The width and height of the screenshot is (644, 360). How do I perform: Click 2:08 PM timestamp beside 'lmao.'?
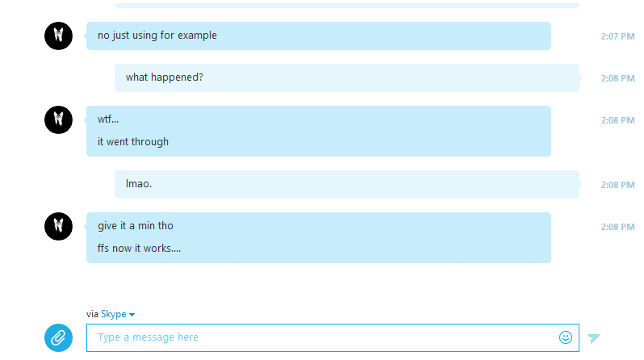click(617, 186)
